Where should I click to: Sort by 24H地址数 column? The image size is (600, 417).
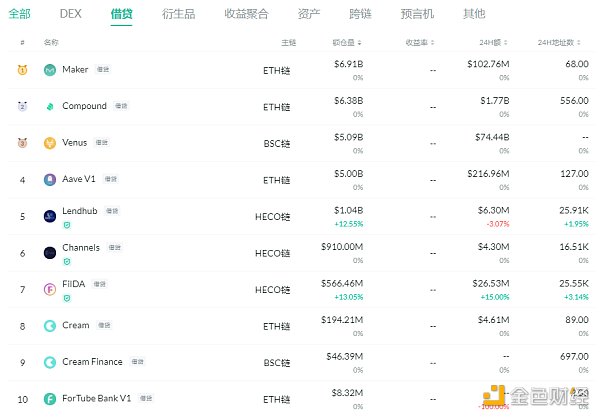pyautogui.click(x=559, y=42)
